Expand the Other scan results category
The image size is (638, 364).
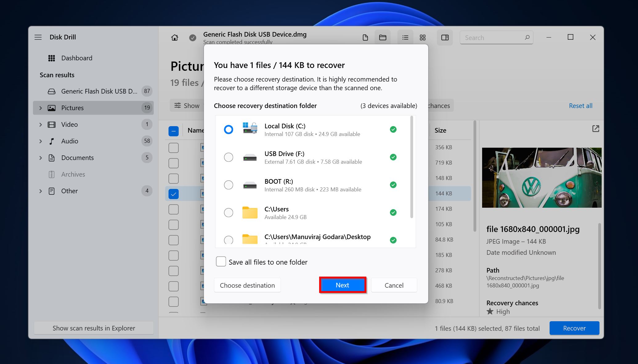[x=40, y=191]
